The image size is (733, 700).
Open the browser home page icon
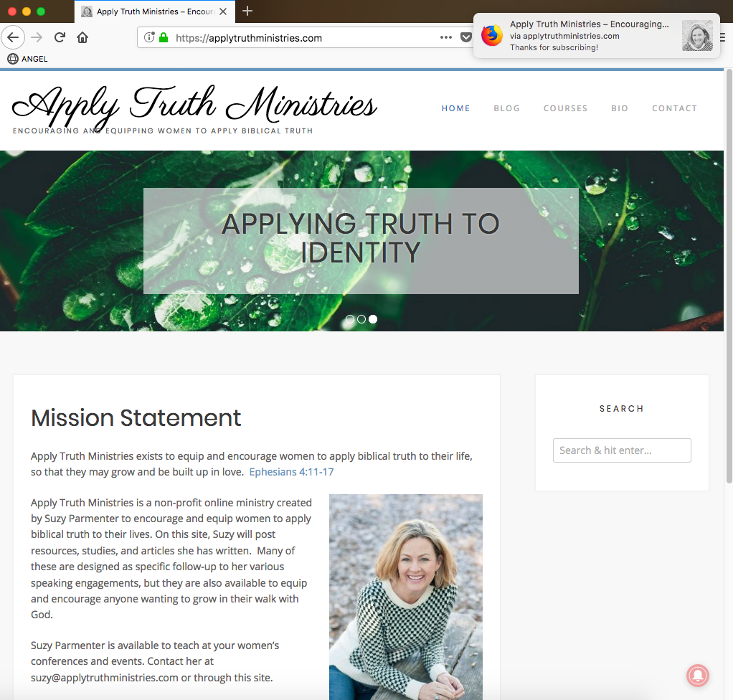pos(82,37)
